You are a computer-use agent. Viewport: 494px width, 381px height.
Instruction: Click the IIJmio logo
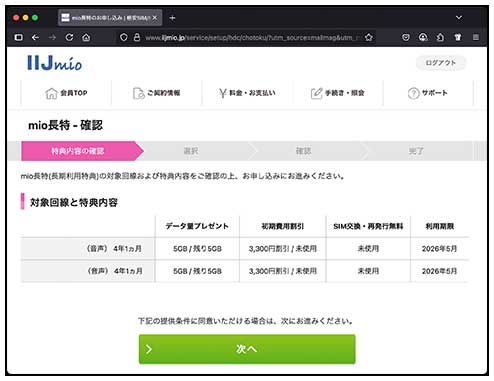(x=54, y=63)
